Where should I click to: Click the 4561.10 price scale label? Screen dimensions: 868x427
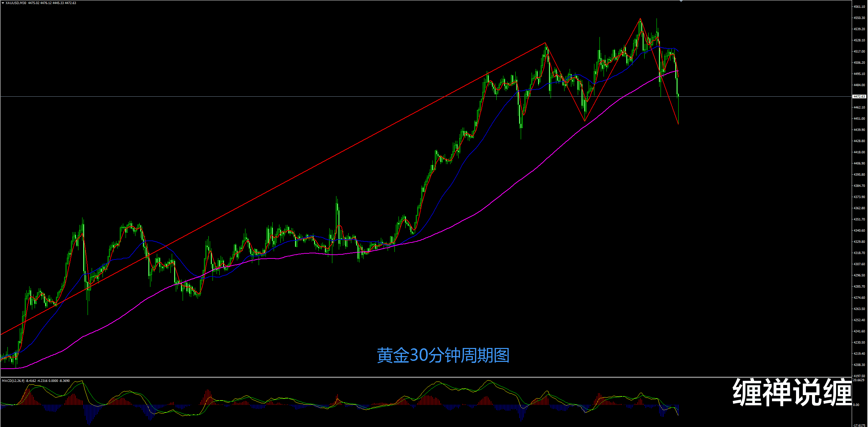coord(859,7)
